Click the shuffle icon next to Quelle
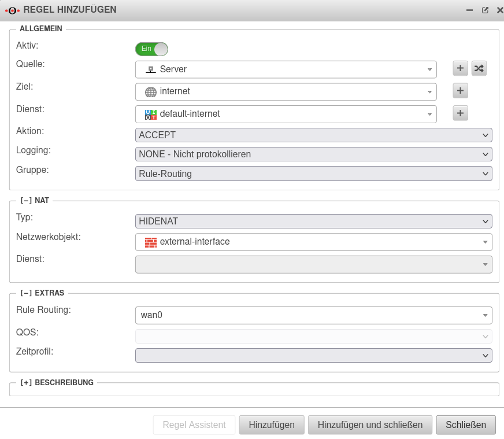 pyautogui.click(x=478, y=68)
